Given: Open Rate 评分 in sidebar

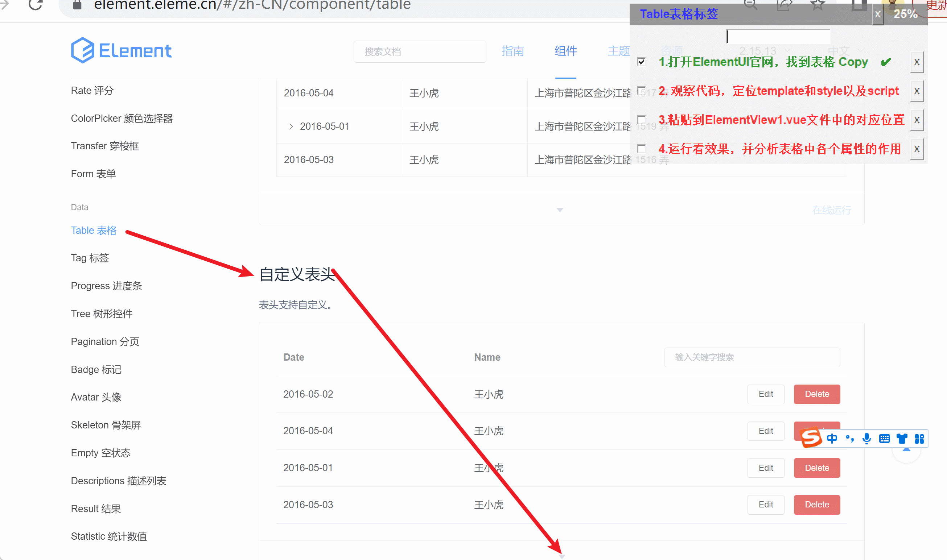Looking at the screenshot, I should (92, 91).
